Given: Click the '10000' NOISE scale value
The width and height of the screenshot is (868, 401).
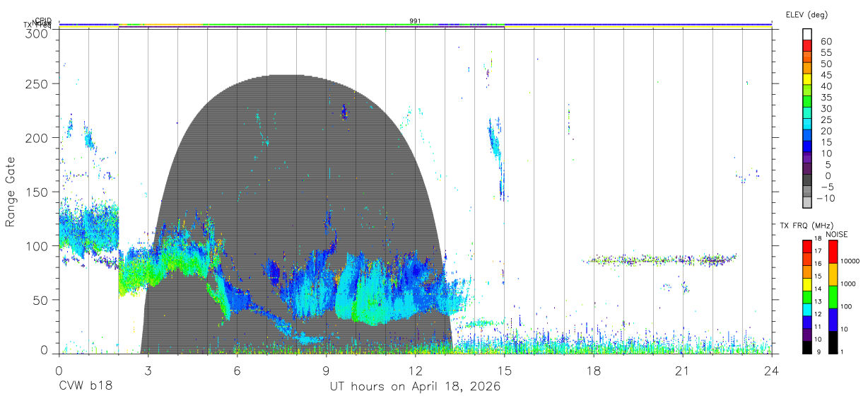Looking at the screenshot, I should (x=852, y=261).
